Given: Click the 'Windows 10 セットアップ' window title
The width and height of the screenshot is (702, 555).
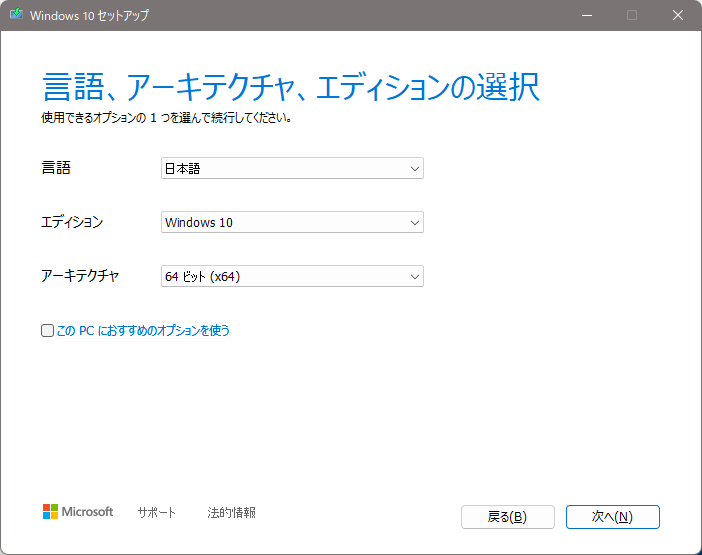Looking at the screenshot, I should tap(89, 15).
